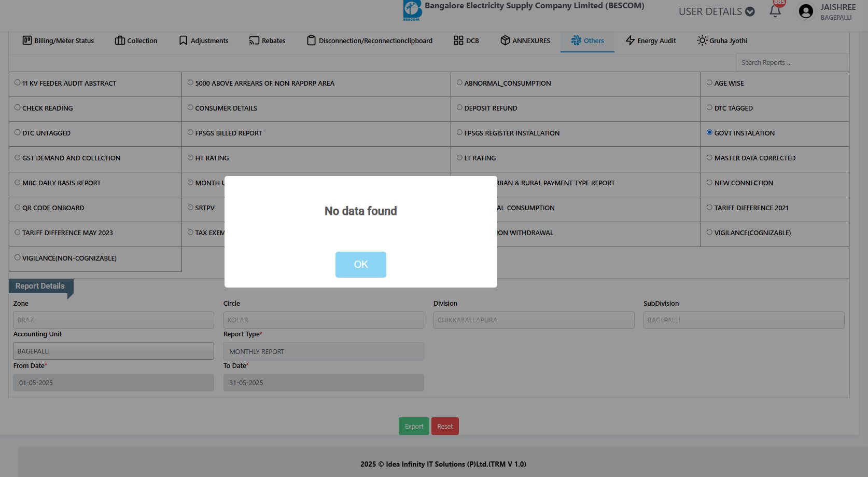Click the user profile avatar icon
The width and height of the screenshot is (868, 477).
(806, 11)
